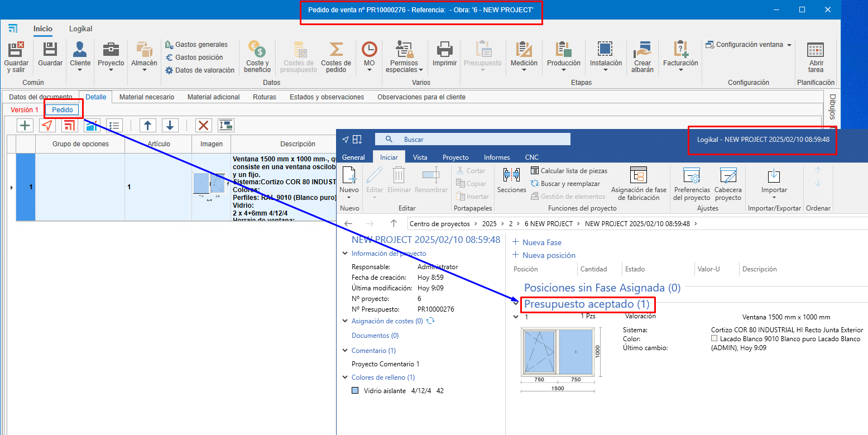Click Vidrio aislante color swatch
Viewport: 868px width, 435px height.
pyautogui.click(x=355, y=391)
